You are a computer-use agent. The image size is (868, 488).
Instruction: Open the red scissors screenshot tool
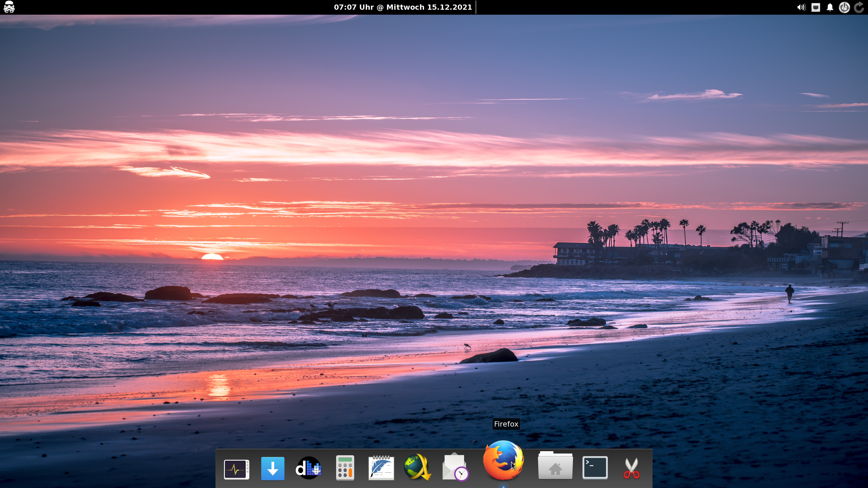click(x=631, y=468)
